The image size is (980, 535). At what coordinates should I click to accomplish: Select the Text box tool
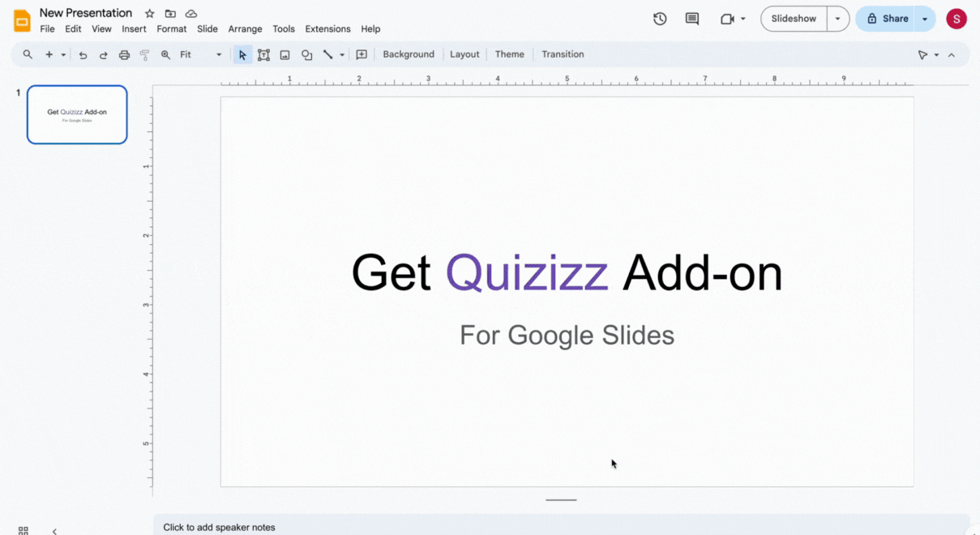[263, 54]
